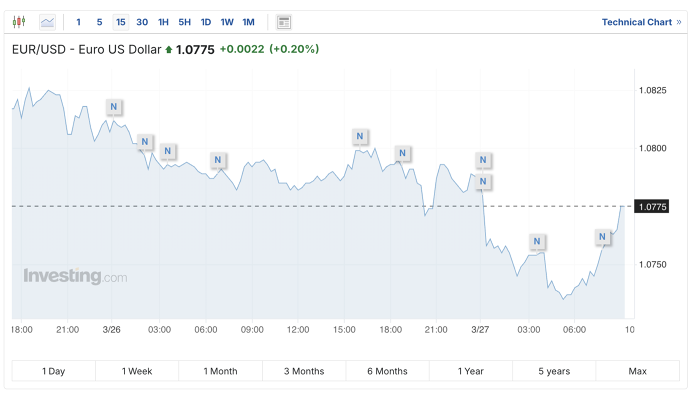The height and width of the screenshot is (401, 700).
Task: Open the news table icon in toolbar
Action: click(284, 22)
